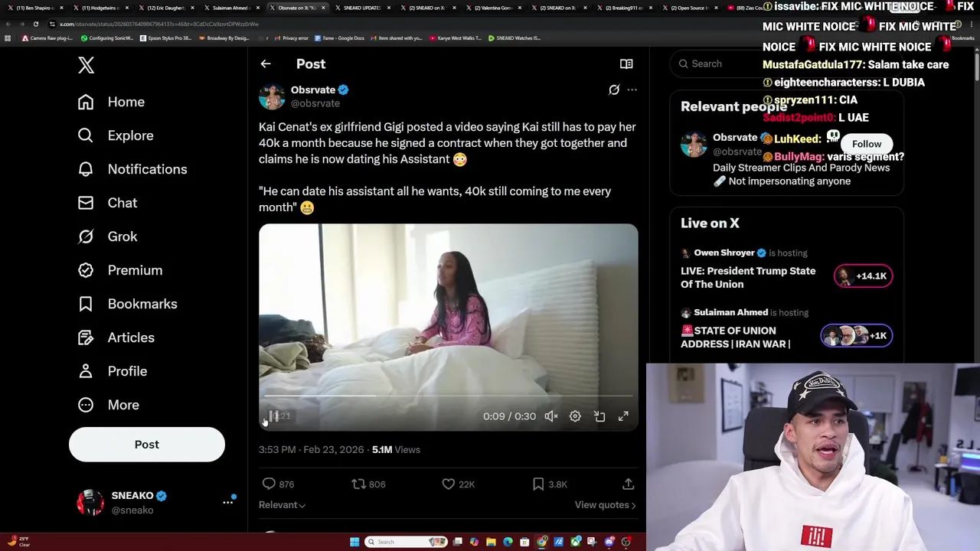Open View quotes link
This screenshot has width=980, height=551.
coord(605,505)
